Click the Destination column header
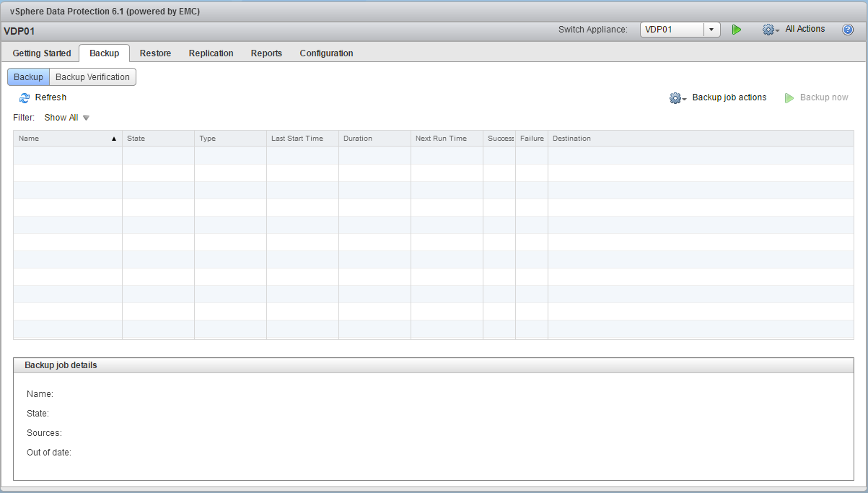The width and height of the screenshot is (868, 493). 571,139
